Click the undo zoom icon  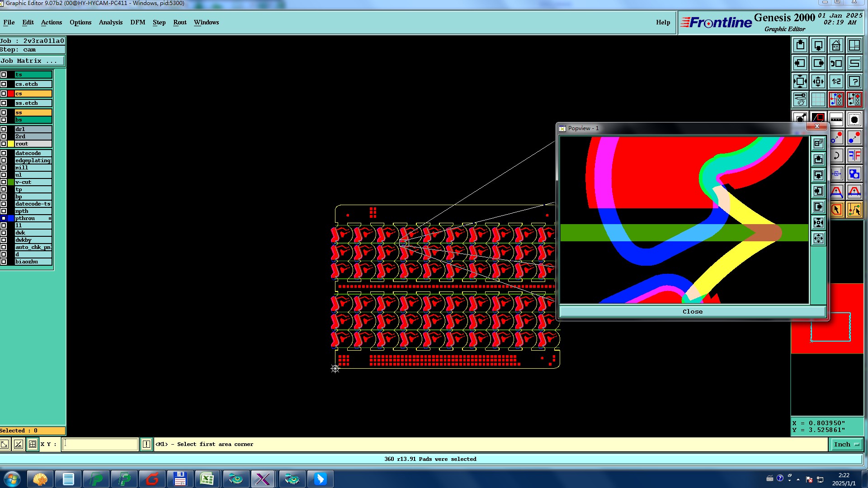[x=836, y=63]
